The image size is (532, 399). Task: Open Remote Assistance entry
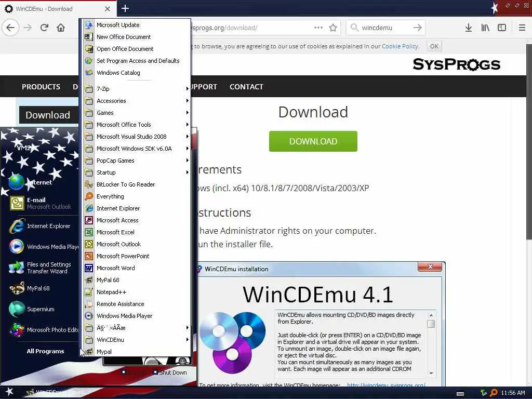137,303
